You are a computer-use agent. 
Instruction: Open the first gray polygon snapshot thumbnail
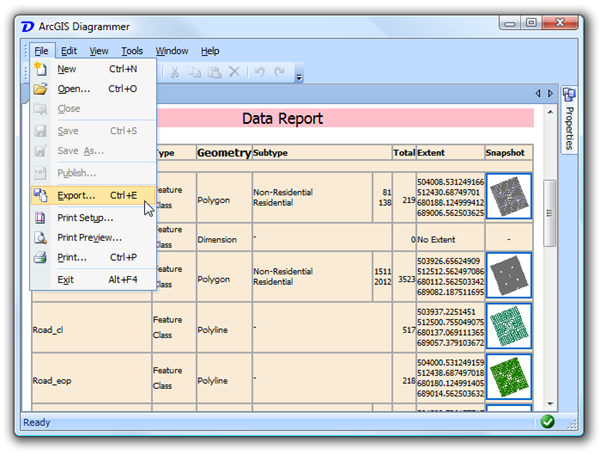(508, 195)
